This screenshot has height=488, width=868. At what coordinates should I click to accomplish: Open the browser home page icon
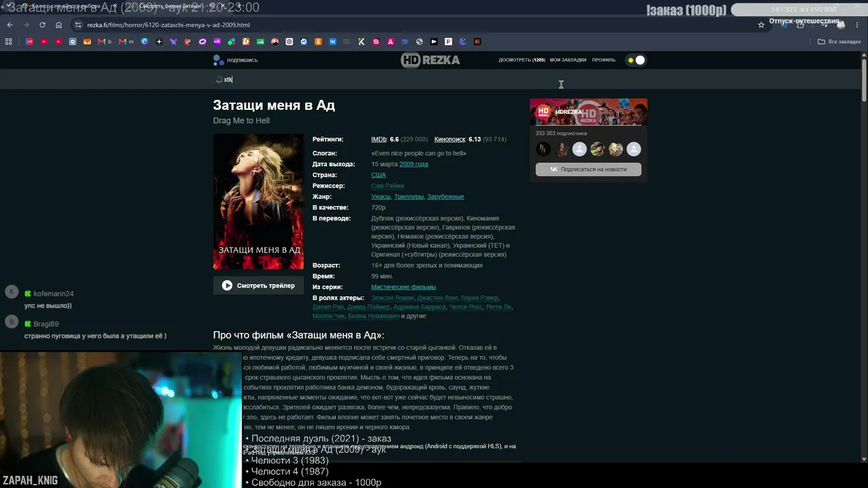59,25
